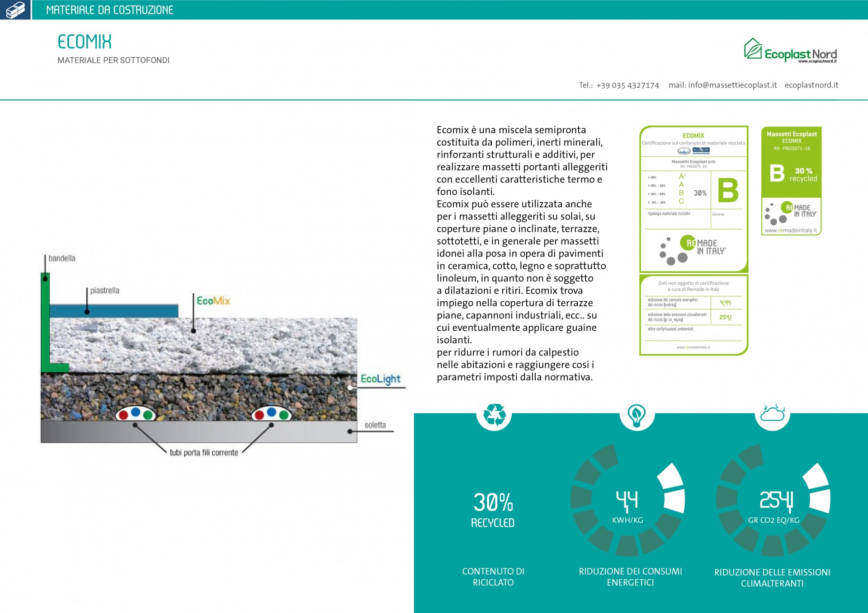Click the left tube cable illustration
Screen dimensions: 868x613
[x=136, y=413]
